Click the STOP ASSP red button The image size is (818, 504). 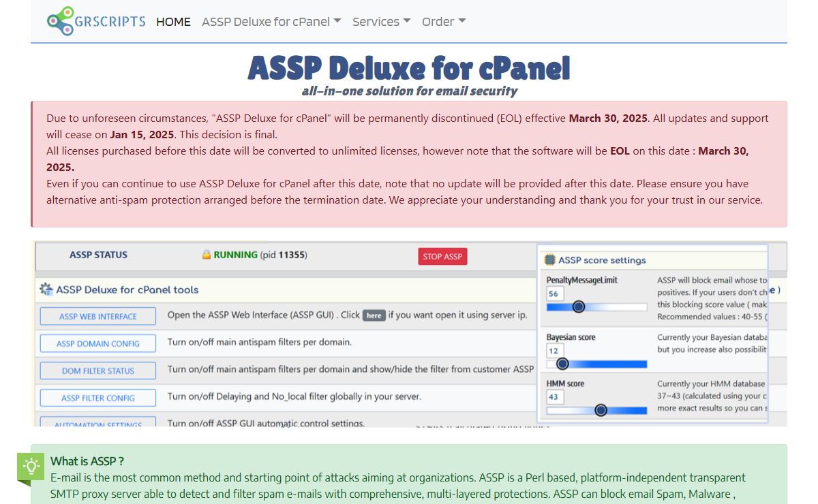tap(442, 257)
